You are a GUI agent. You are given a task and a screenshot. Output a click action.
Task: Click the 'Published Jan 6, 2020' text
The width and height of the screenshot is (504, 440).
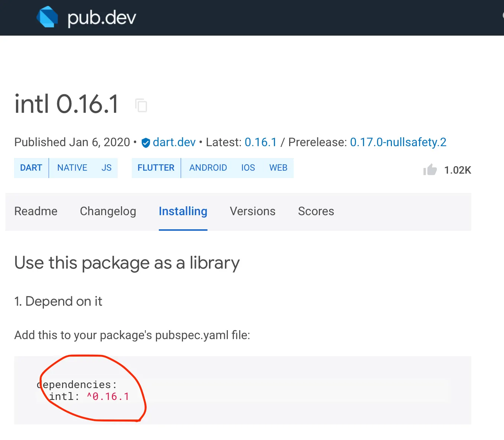coord(72,142)
